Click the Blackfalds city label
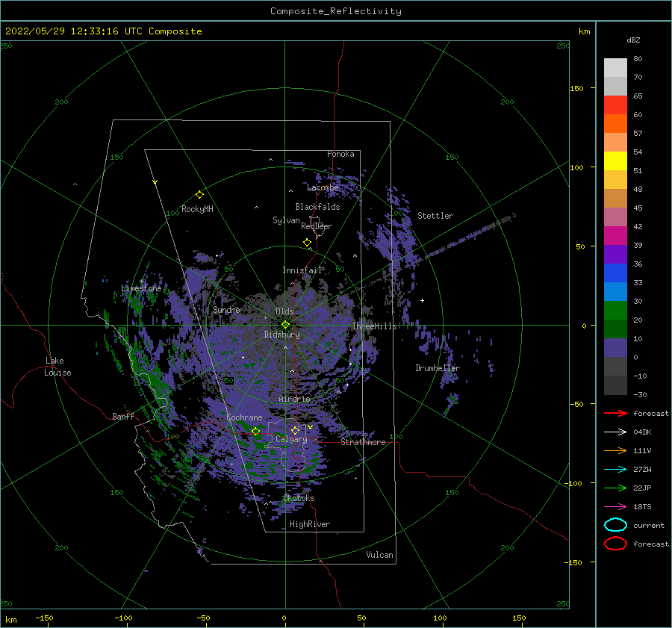 (x=317, y=207)
